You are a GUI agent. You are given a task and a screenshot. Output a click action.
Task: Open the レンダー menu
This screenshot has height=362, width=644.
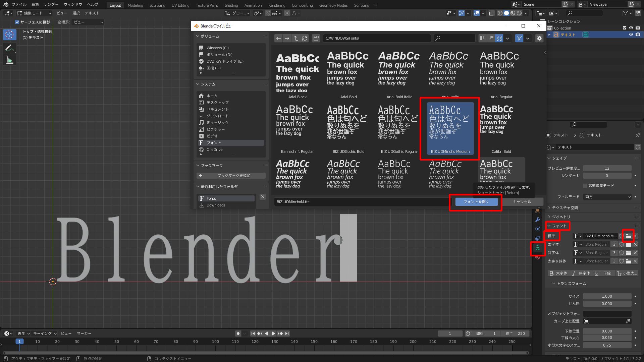51,4
